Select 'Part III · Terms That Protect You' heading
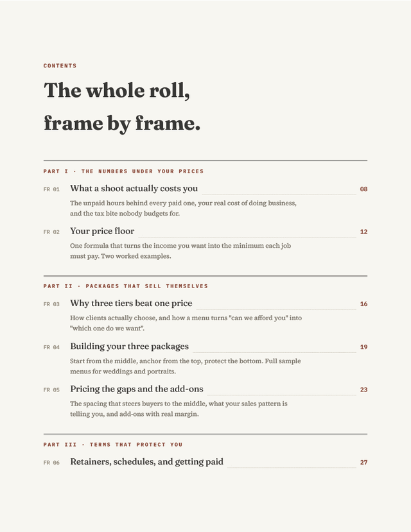This screenshot has width=411, height=532. click(112, 445)
